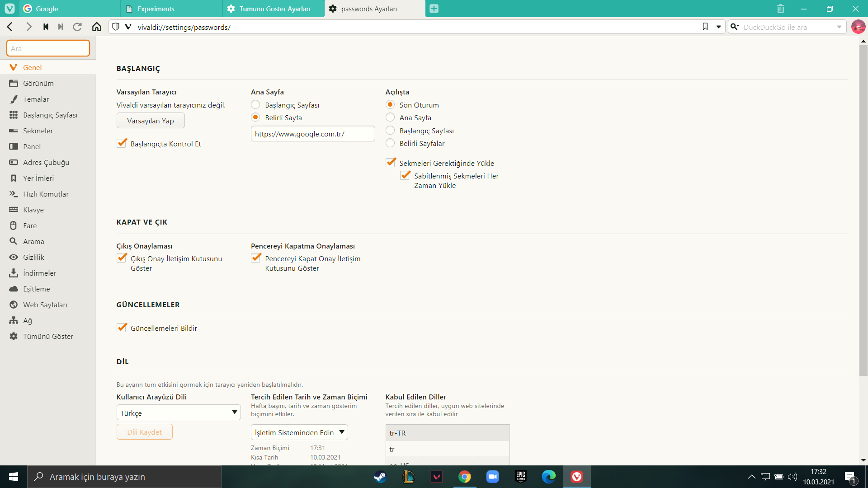Expand the Kullanıcı Arayüzü Dili dropdown

point(179,413)
